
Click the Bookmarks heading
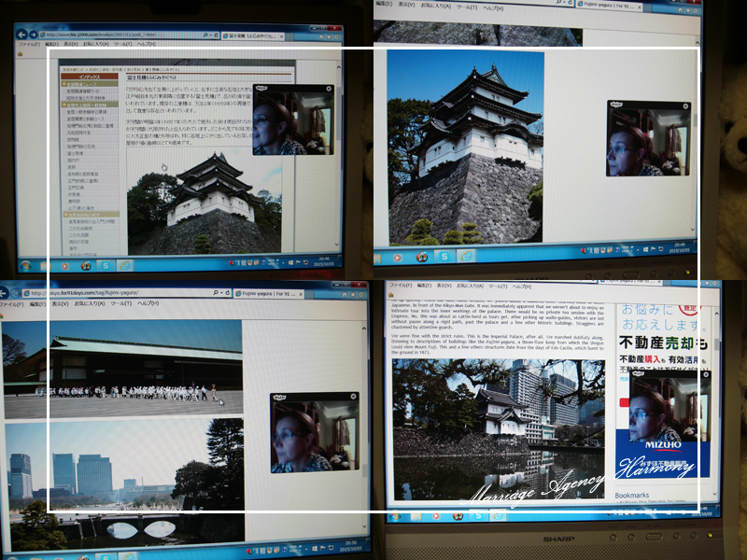(632, 496)
